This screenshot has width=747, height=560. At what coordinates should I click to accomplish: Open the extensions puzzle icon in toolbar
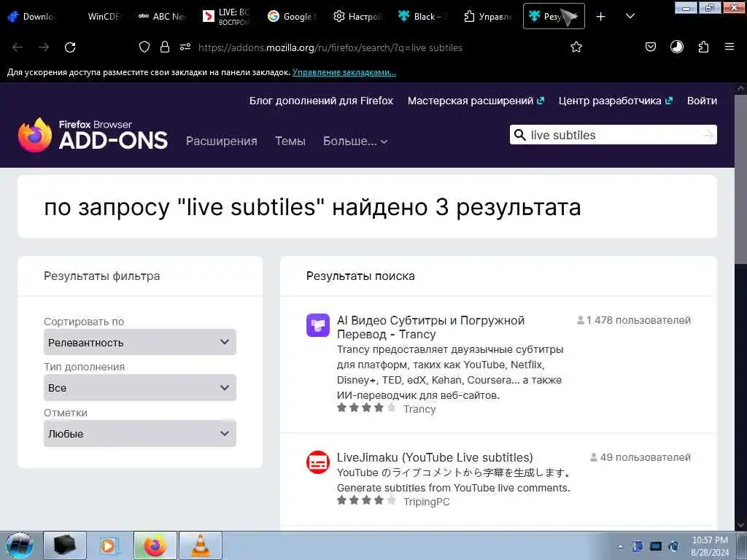coord(704,47)
